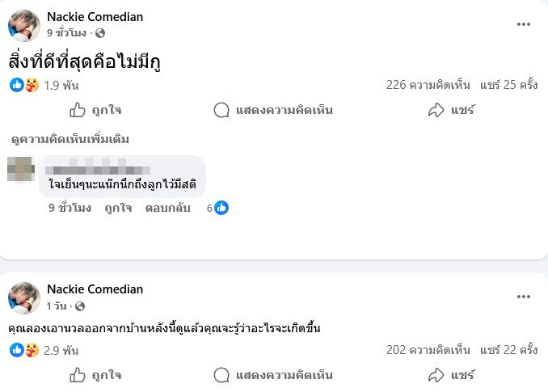Click comment bubble icon on first post
Screen dimensions: 548x392
[221, 110]
